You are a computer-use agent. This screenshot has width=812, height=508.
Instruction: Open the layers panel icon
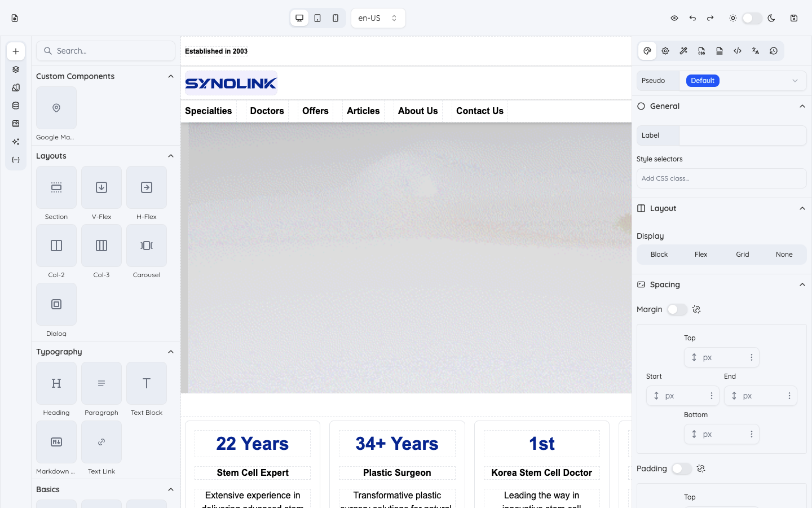point(16,69)
